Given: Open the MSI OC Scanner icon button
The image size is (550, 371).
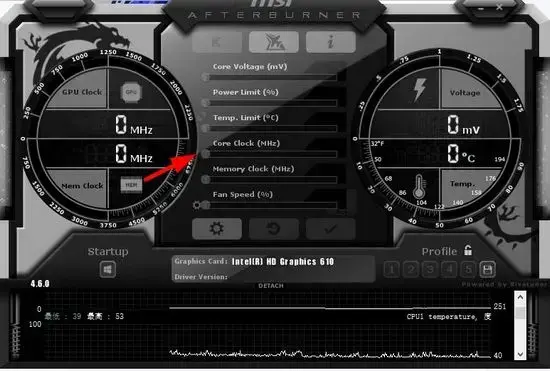Looking at the screenshot, I should (x=274, y=42).
